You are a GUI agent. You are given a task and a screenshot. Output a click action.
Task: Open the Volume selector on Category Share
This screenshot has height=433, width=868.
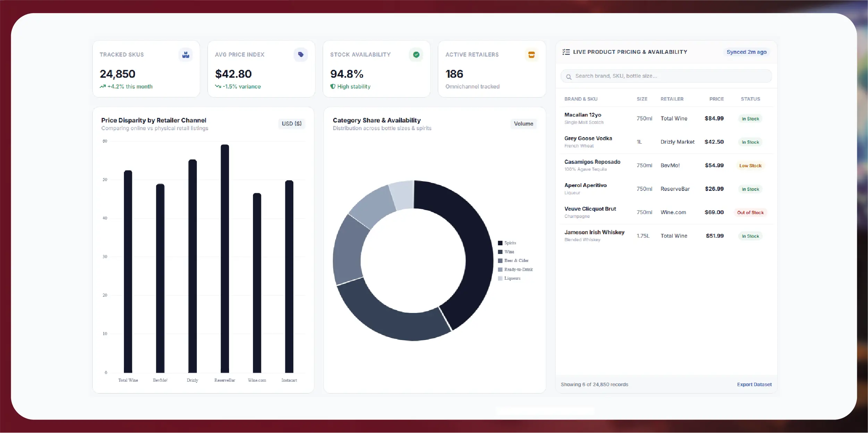(523, 124)
